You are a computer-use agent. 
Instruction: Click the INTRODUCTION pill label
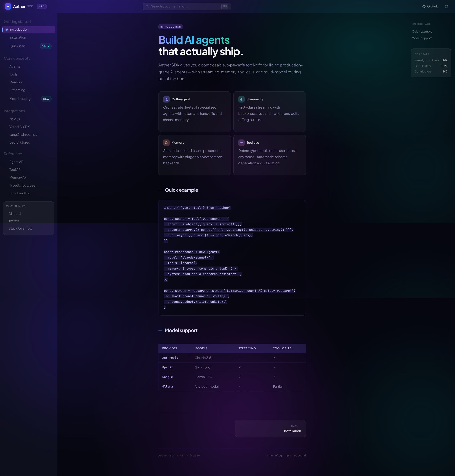point(171,27)
